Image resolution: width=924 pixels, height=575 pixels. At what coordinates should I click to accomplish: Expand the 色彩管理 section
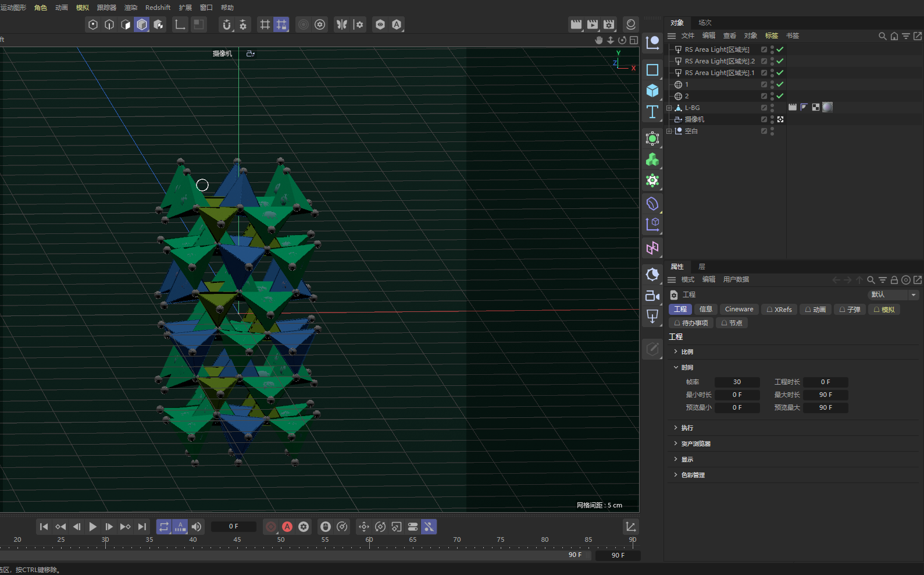pyautogui.click(x=676, y=475)
